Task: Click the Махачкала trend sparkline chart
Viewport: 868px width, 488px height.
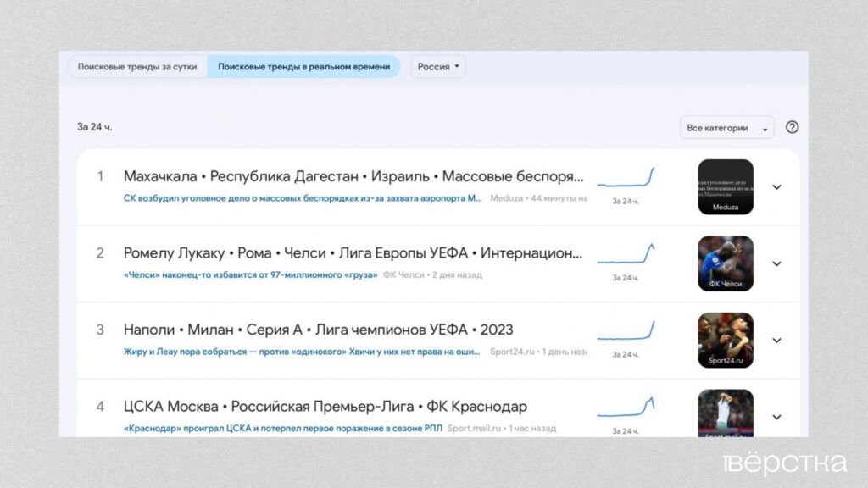Action: (626, 179)
